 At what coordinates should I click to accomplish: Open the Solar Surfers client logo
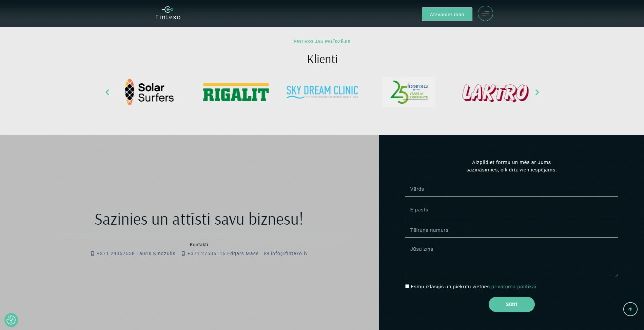click(149, 92)
